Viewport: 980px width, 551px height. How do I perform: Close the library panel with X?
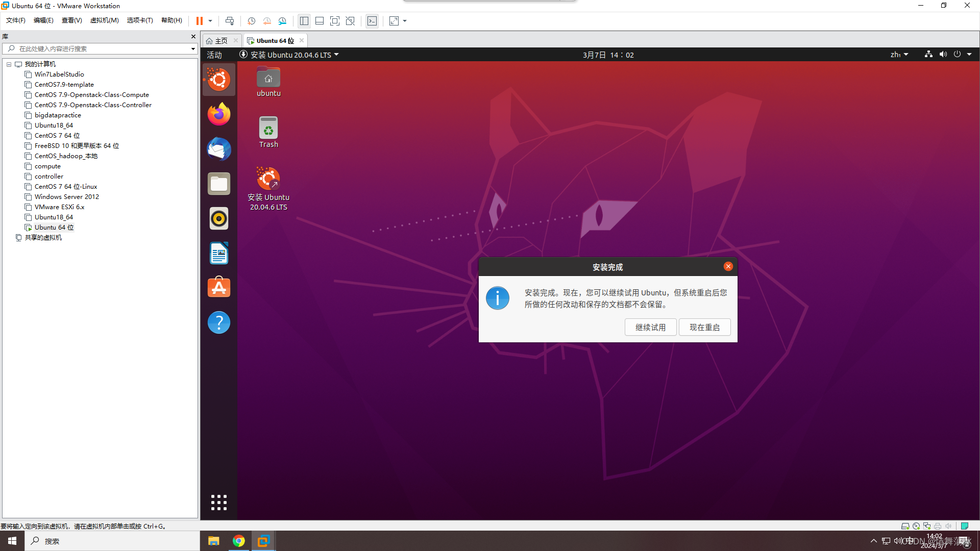[193, 36]
